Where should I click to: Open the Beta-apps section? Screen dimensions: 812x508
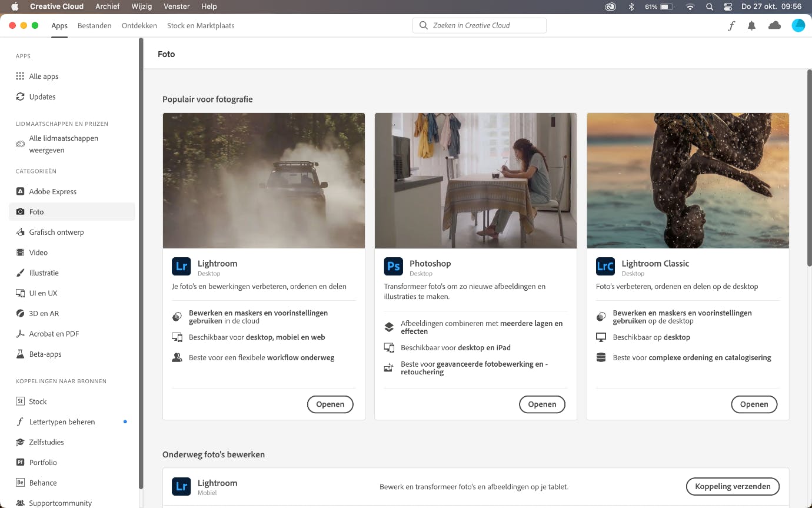coord(19,354)
